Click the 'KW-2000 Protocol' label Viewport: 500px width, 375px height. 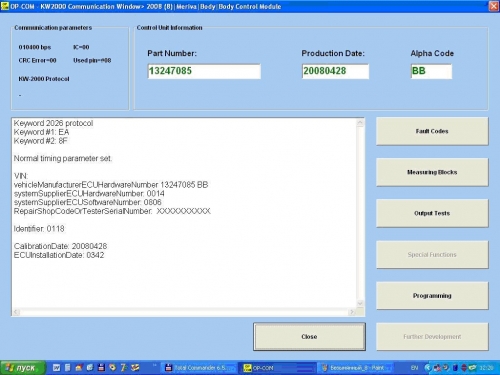click(x=44, y=79)
